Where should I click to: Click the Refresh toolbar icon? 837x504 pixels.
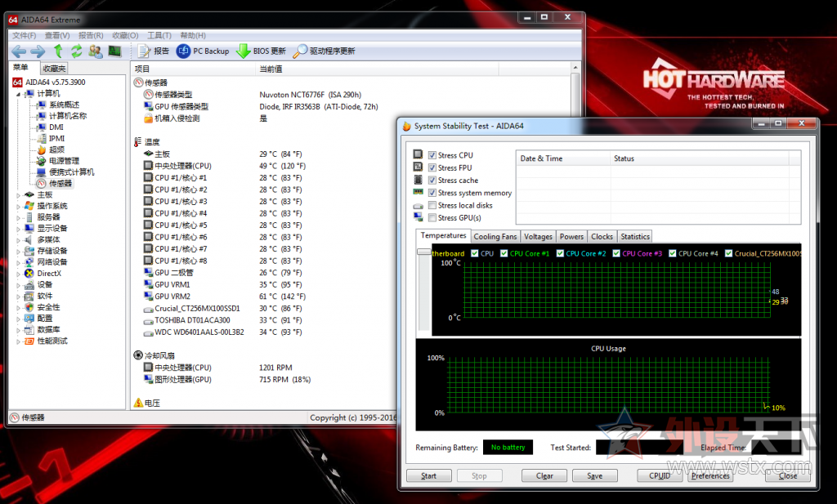pos(77,51)
